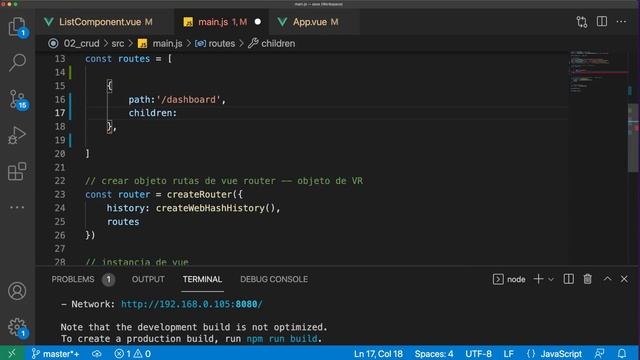Click the comment on line 22
Screen dimensions: 640x360
[x=224, y=181]
